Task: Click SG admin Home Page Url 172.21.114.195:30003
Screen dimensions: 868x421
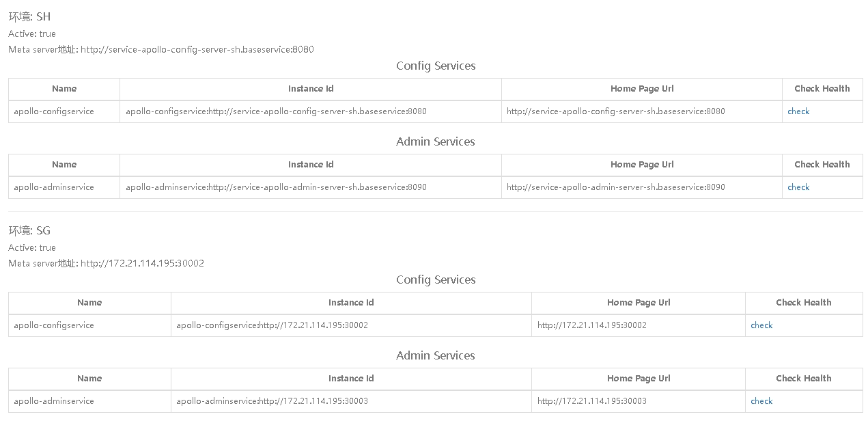Action: pos(591,401)
